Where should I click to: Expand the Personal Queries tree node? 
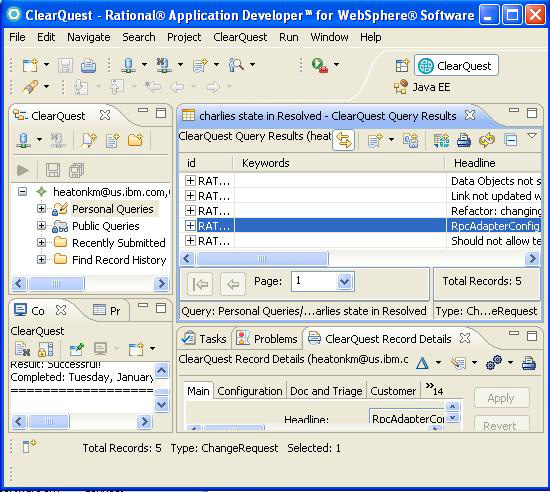point(41,209)
